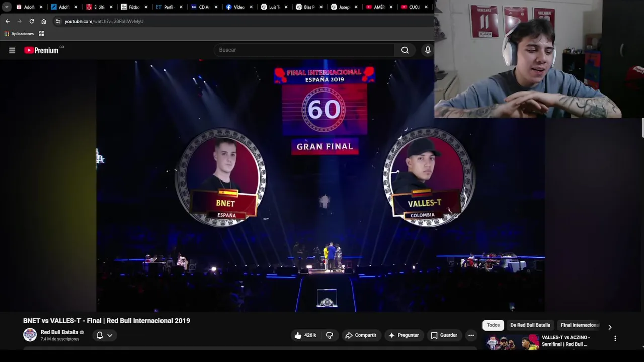Image resolution: width=644 pixels, height=362 pixels.
Task: Close the Facebook Video tab
Action: (251, 7)
